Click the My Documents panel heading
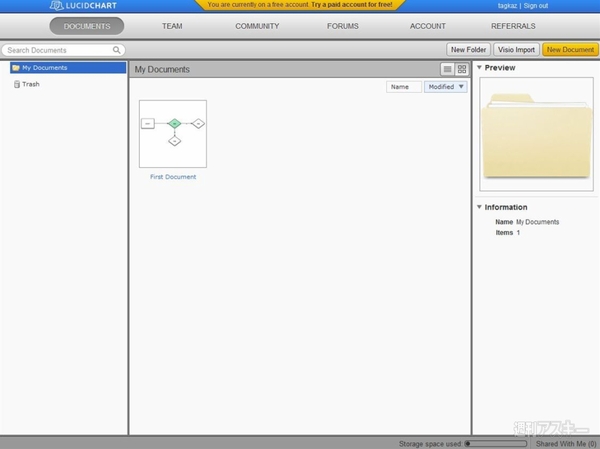This screenshot has width=600, height=449. click(x=162, y=69)
